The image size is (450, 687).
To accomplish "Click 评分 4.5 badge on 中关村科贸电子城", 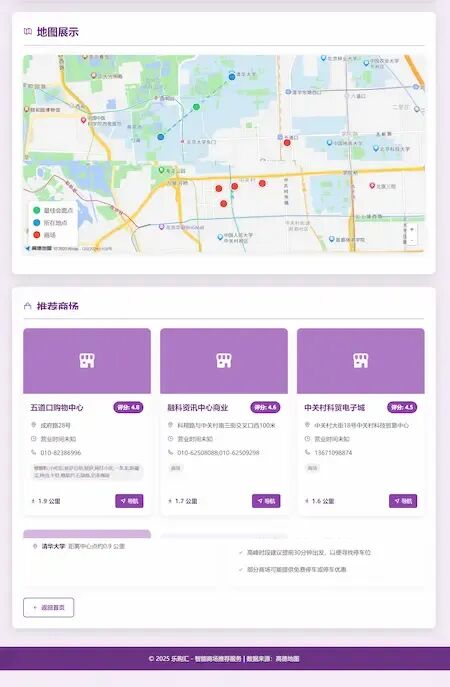I will tap(402, 407).
